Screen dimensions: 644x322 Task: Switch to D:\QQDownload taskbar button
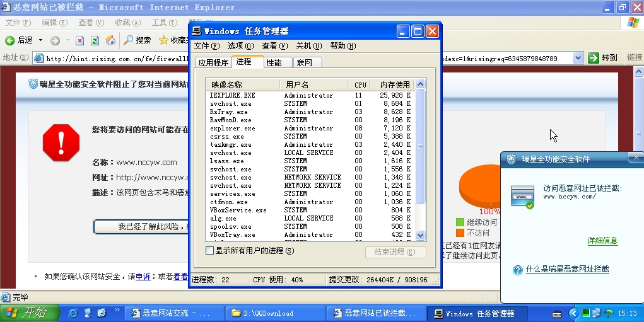coord(275,313)
